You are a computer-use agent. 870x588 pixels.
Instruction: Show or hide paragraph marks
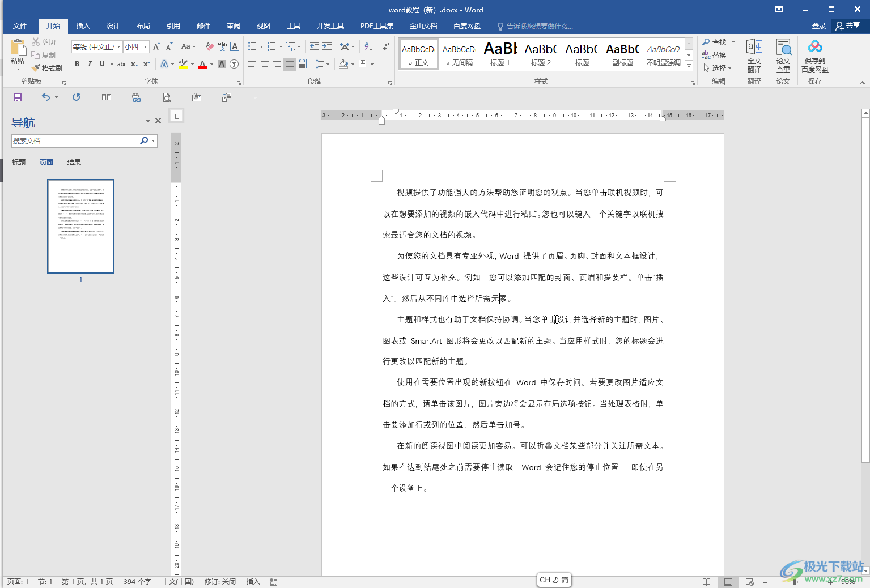click(x=386, y=46)
